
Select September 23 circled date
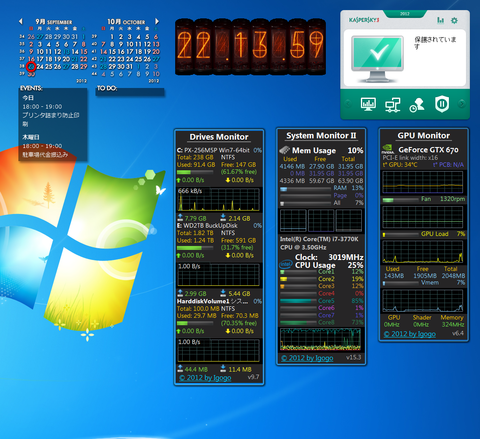[x=31, y=66]
